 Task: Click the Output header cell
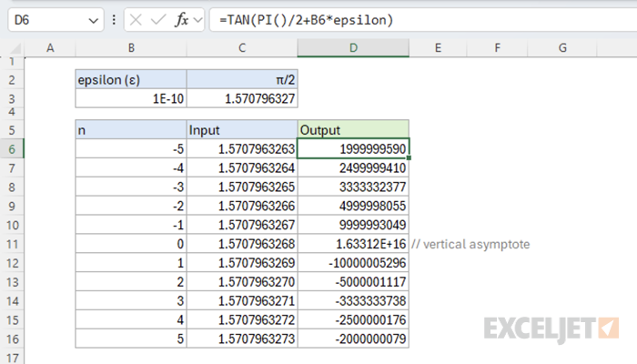[353, 130]
